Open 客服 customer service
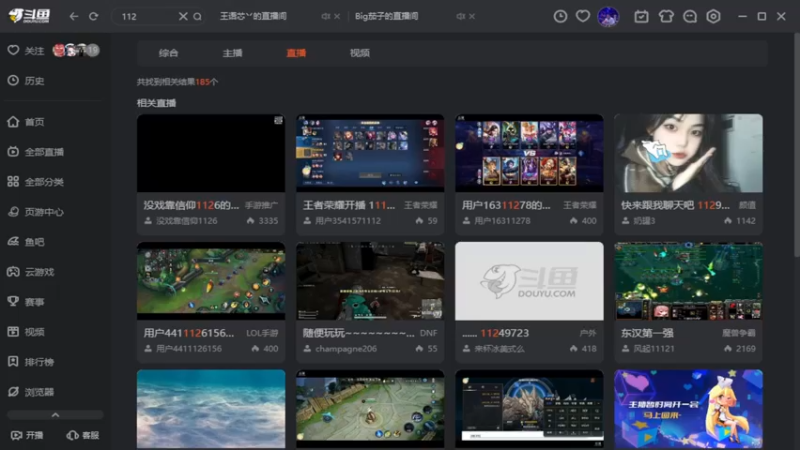Image resolution: width=800 pixels, height=450 pixels. 83,435
